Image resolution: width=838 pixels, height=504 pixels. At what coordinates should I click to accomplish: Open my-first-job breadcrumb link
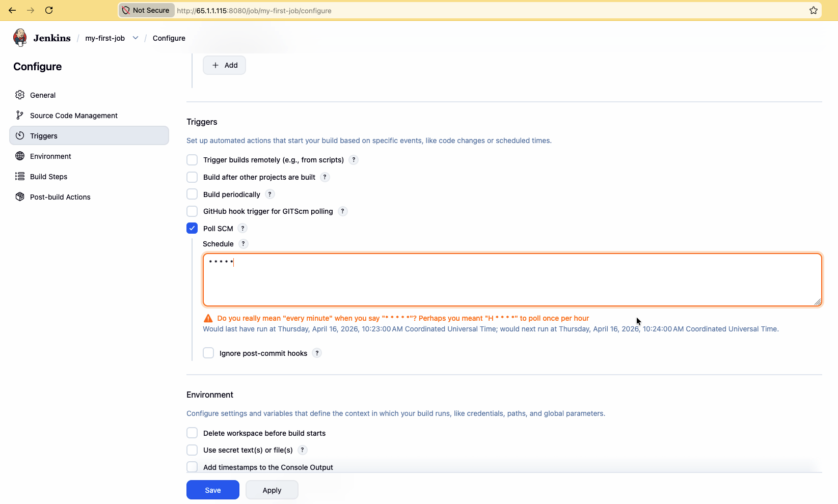click(105, 38)
